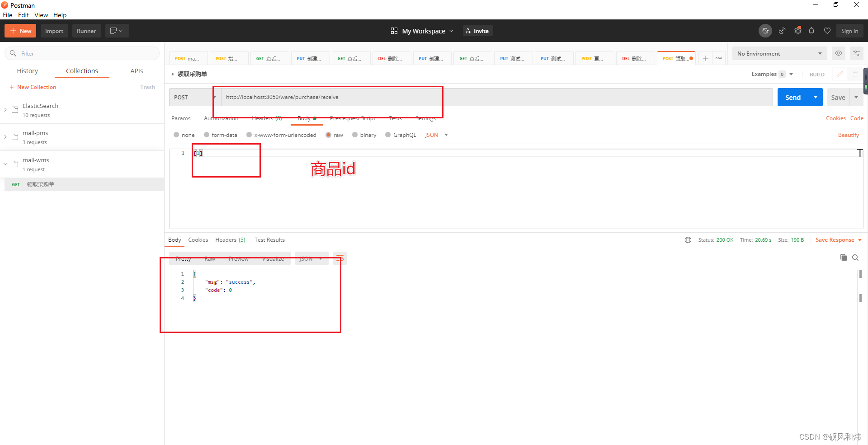This screenshot has width=868, height=445.
Task: Select the none body type
Action: click(176, 135)
